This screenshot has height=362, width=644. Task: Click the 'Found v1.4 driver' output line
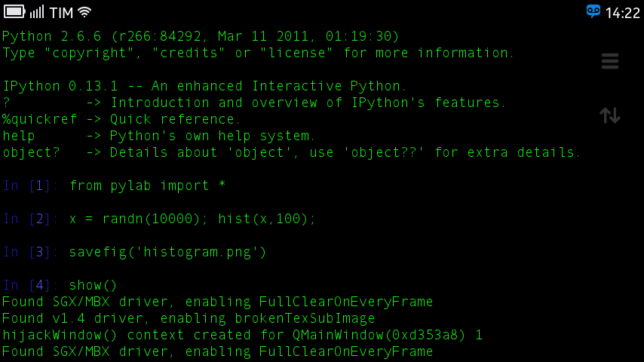pyautogui.click(x=189, y=318)
